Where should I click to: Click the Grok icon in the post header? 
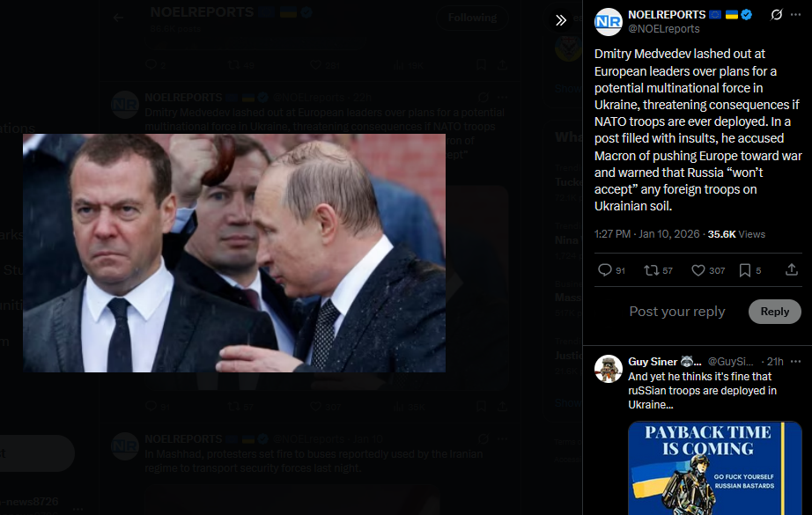pyautogui.click(x=776, y=14)
